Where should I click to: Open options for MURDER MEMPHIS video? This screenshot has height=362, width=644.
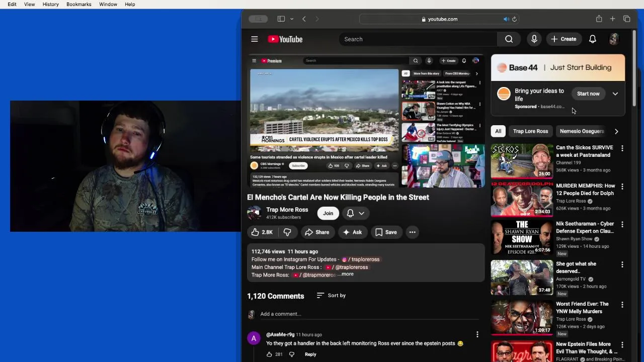(622, 187)
